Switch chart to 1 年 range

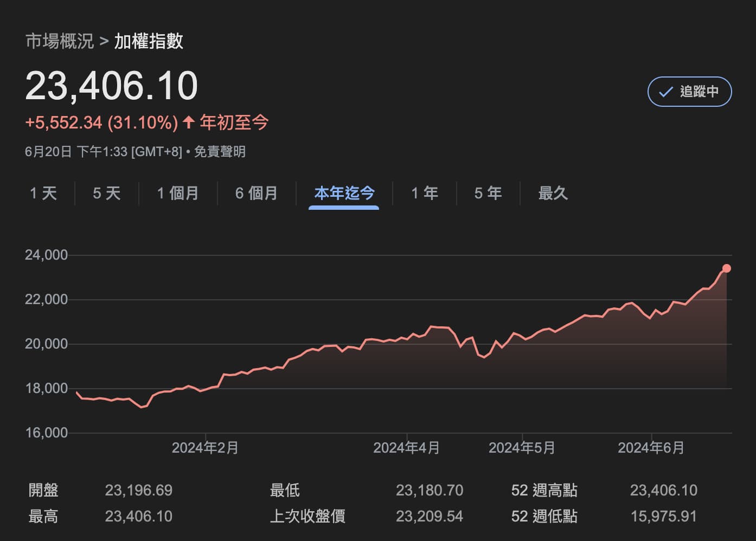(x=425, y=193)
